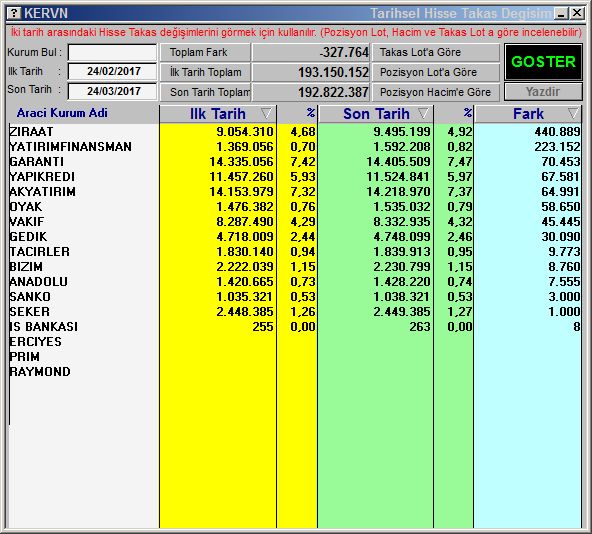Click SEKER's Ilk Tarih value 2.448.385
592x534 pixels.
tap(245, 312)
